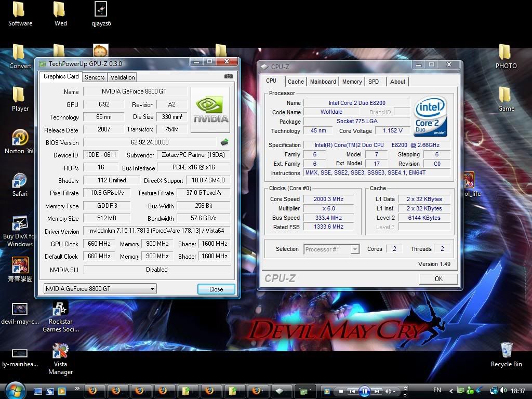
Task: Open the PHOTO folder on the desktop
Action: [506, 56]
